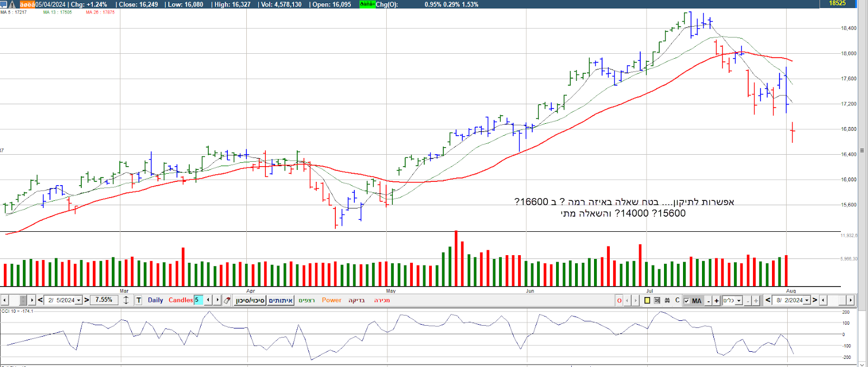Select the T text annotation tool
This screenshot has height=367, width=868.
(x=138, y=300)
